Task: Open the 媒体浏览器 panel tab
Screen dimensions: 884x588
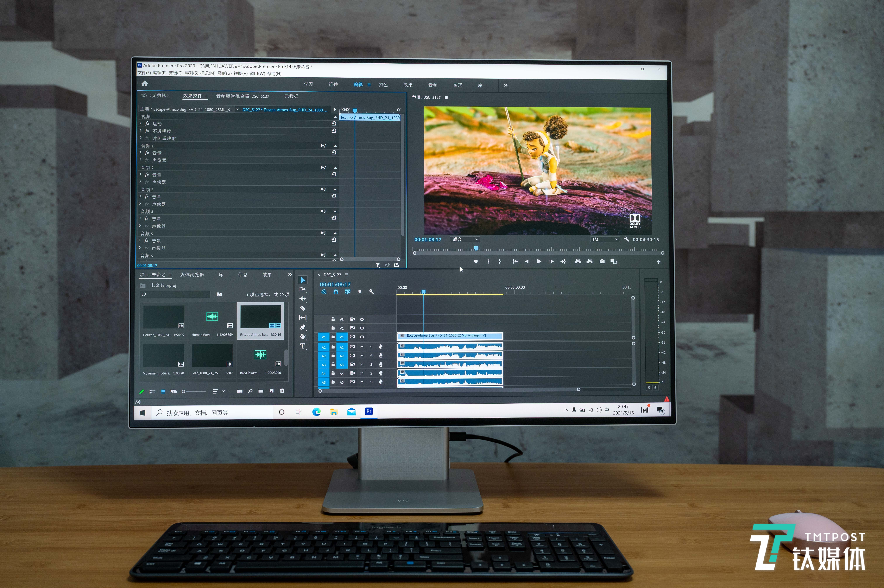Action: point(192,275)
